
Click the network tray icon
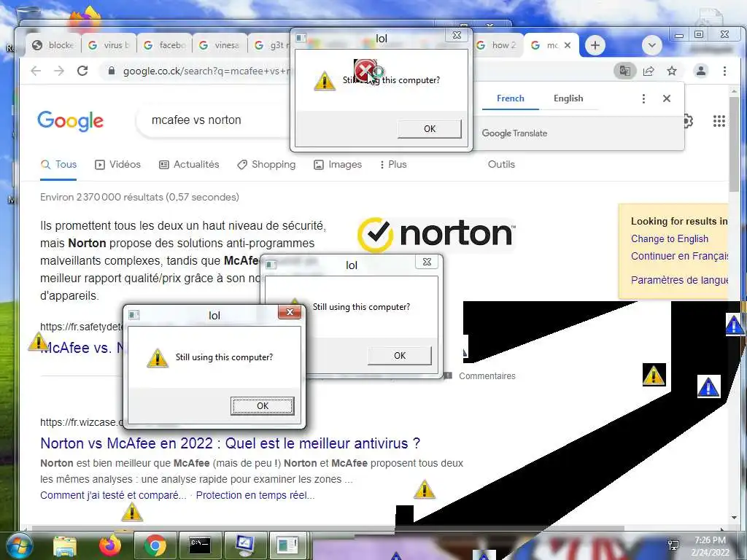click(673, 545)
